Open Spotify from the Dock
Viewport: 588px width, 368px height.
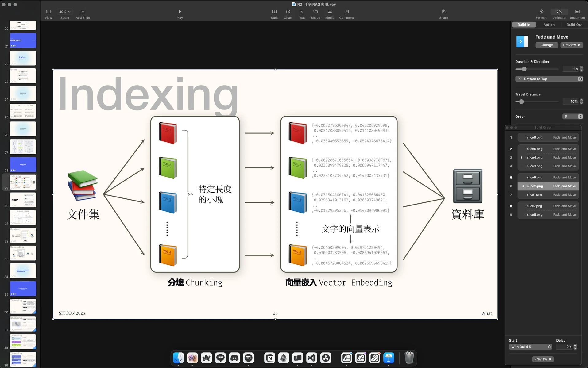pos(249,358)
